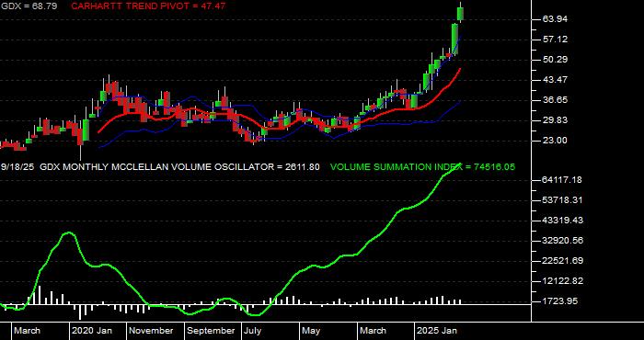Screen dimensions: 644x340
Task: Select the July time axis marker
Action: tap(253, 331)
